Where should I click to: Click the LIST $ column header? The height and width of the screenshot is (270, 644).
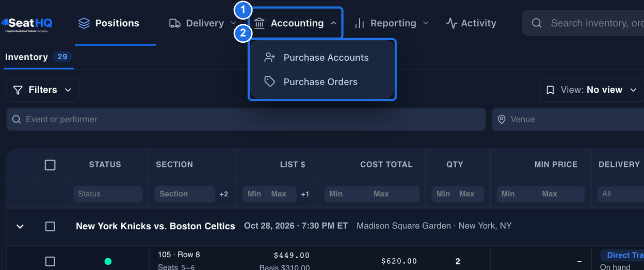click(293, 164)
